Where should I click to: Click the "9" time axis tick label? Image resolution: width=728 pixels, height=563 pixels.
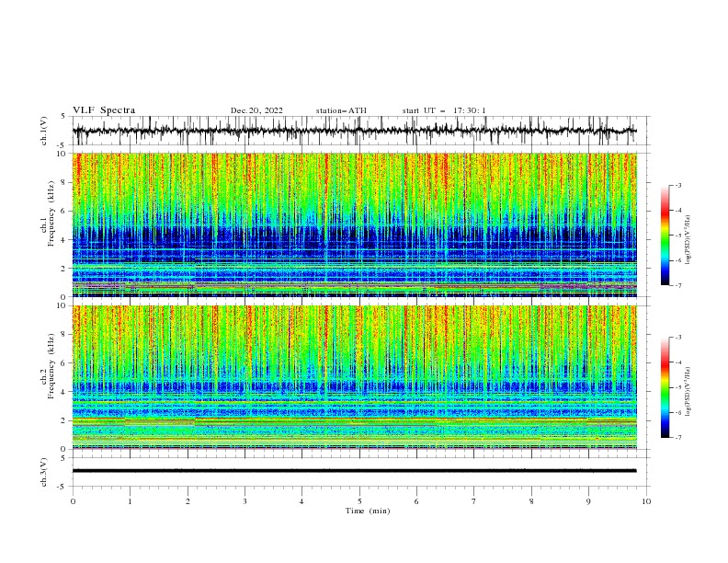click(588, 501)
